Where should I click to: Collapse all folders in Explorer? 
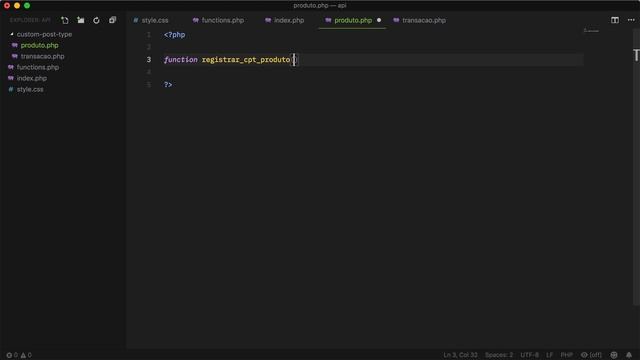[112, 20]
